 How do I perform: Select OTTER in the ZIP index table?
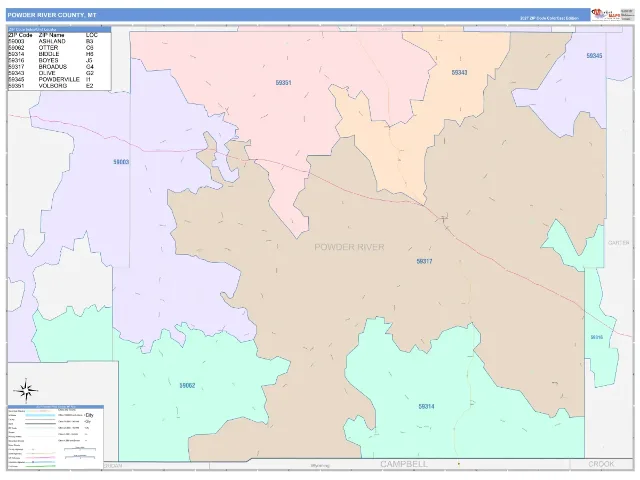click(x=48, y=48)
